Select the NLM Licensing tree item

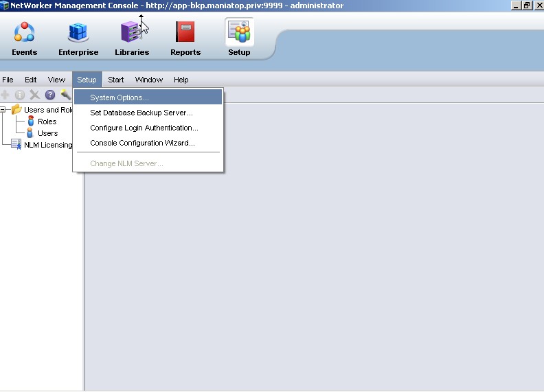pos(48,145)
